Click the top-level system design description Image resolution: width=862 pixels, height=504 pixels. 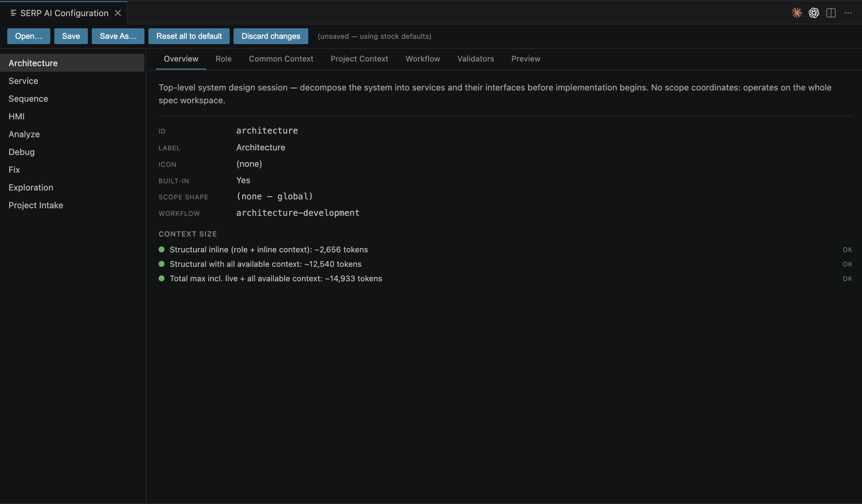point(494,94)
